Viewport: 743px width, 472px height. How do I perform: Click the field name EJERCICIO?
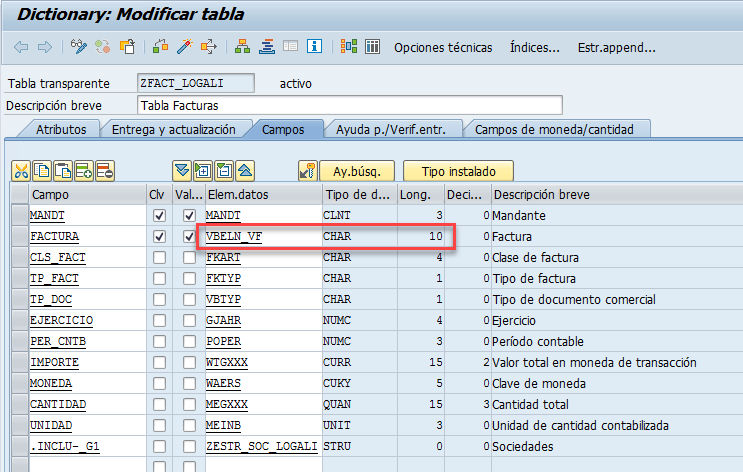pyautogui.click(x=62, y=320)
